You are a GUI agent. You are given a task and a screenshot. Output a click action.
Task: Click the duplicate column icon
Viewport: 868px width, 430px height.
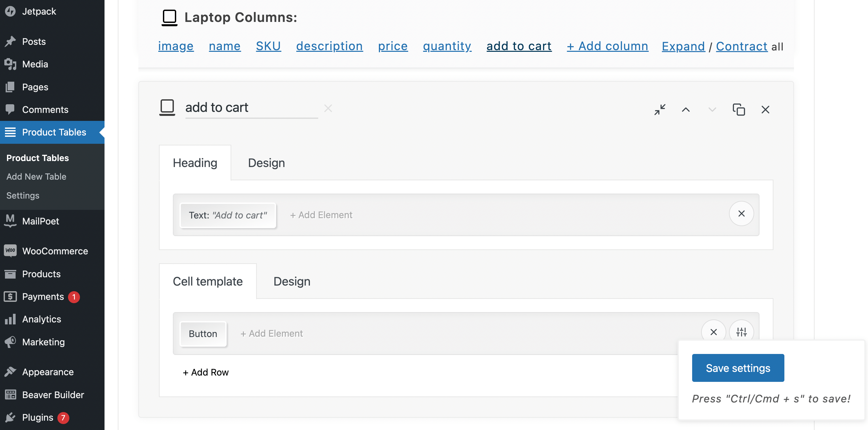738,110
